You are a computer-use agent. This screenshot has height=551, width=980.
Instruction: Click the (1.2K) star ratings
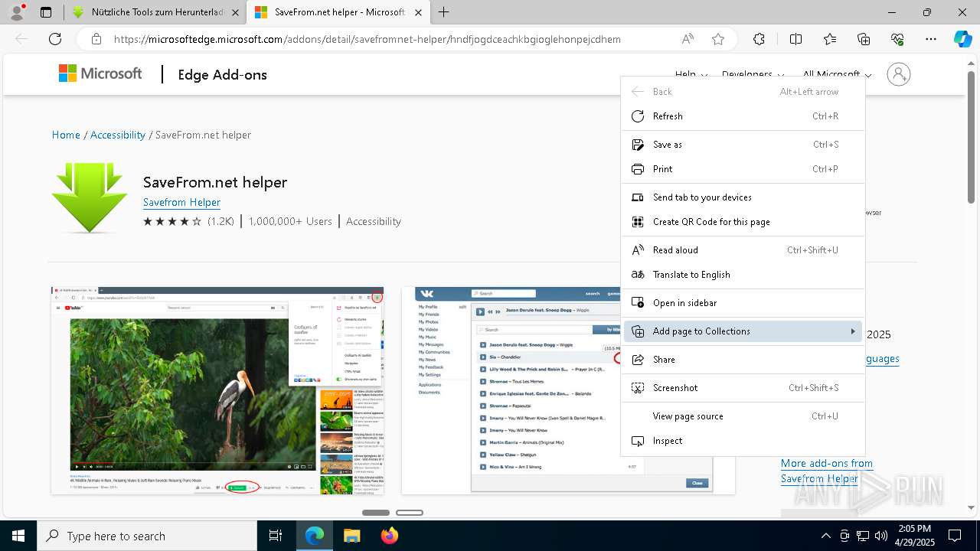188,221
